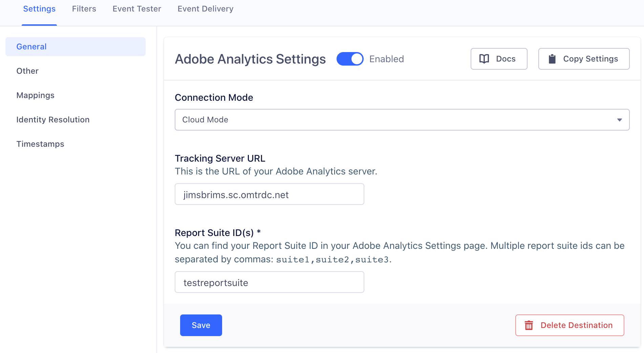
Task: Return to the General settings section
Action: click(x=31, y=46)
